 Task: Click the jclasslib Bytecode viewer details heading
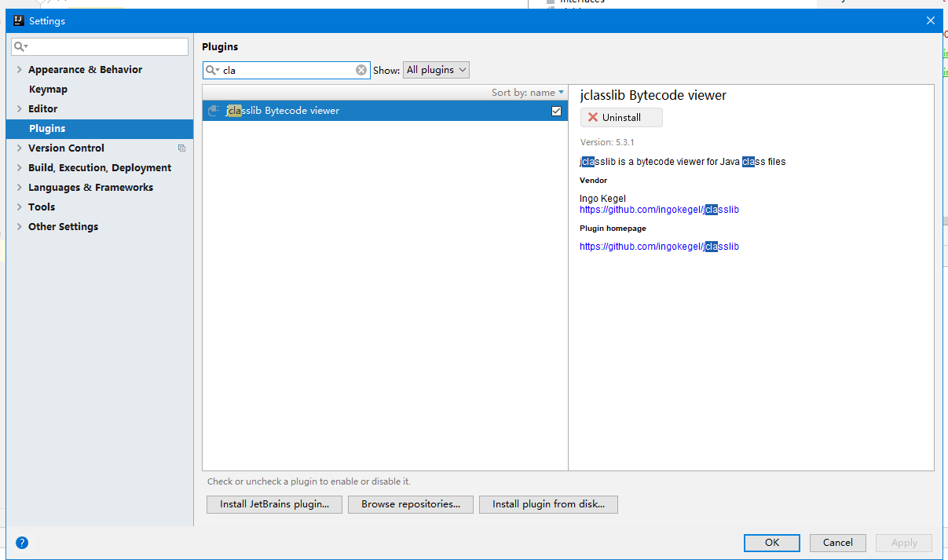pyautogui.click(x=653, y=95)
